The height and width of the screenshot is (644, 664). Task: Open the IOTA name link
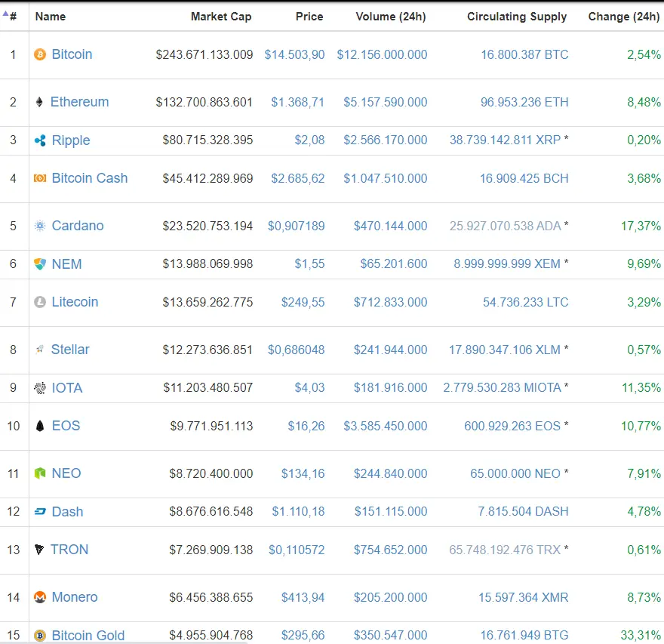pyautogui.click(x=67, y=387)
